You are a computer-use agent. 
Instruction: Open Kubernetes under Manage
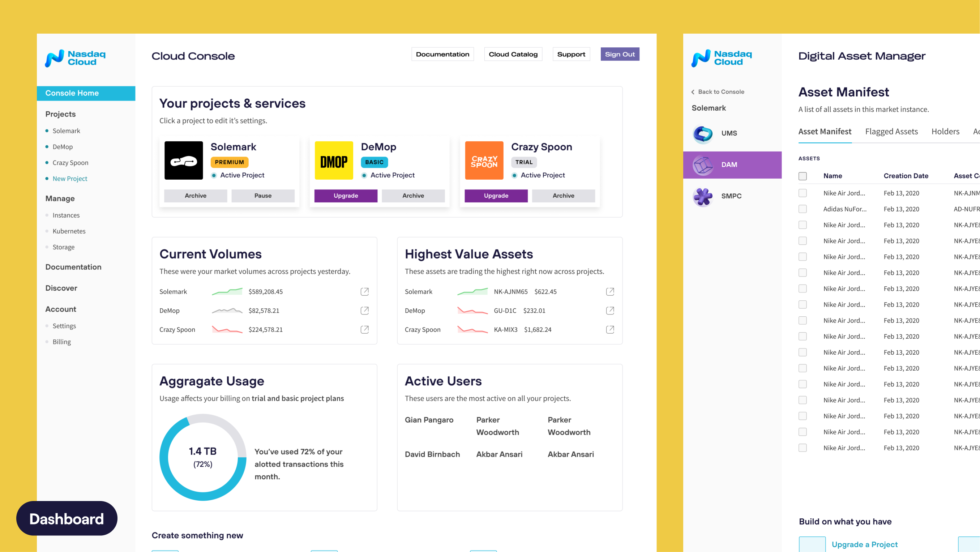tap(69, 231)
